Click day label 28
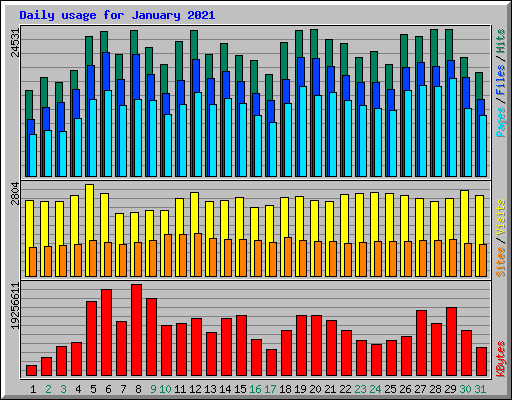512x400 pixels. [x=435, y=389]
